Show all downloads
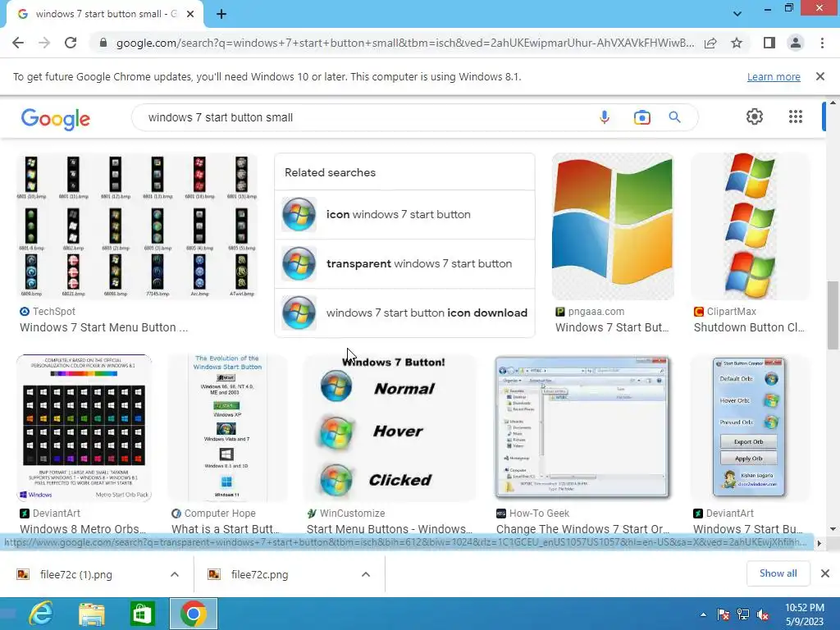Image resolution: width=840 pixels, height=630 pixels. [778, 573]
